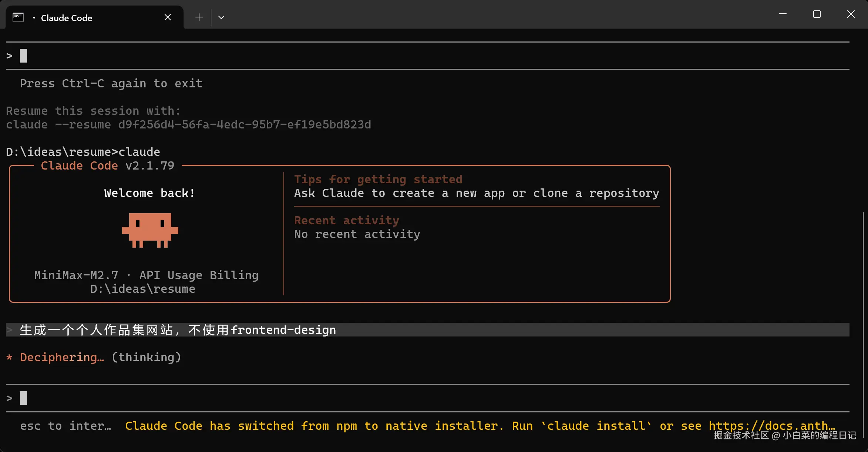This screenshot has width=868, height=452.
Task: Click the terminal icon in Claude Code tab
Action: pyautogui.click(x=18, y=17)
